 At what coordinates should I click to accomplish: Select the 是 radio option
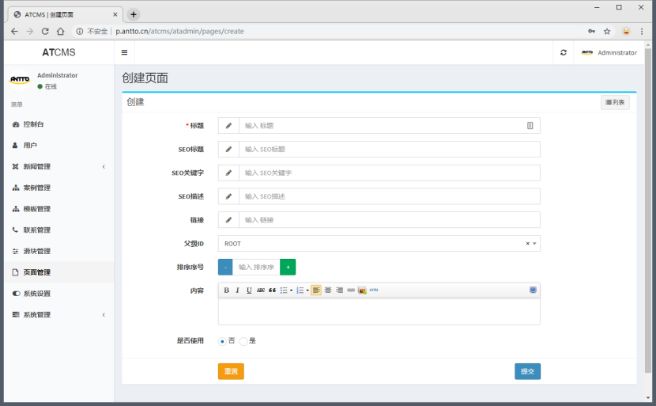pyautogui.click(x=243, y=341)
